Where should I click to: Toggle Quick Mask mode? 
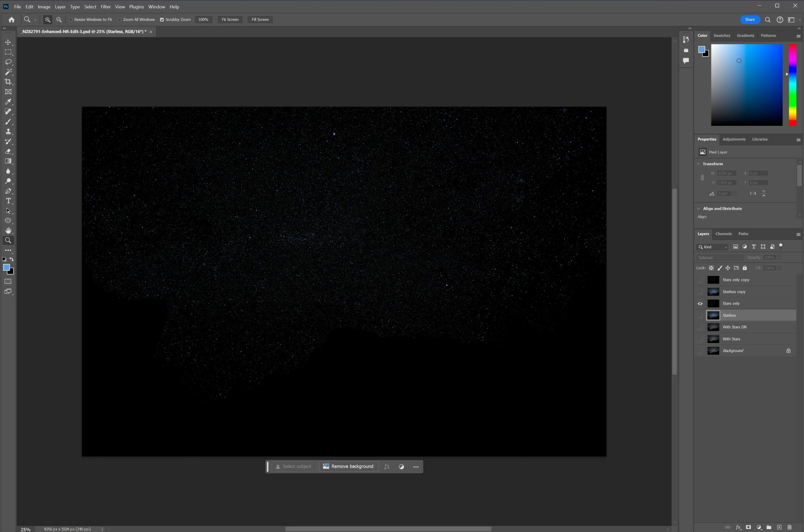coord(8,281)
